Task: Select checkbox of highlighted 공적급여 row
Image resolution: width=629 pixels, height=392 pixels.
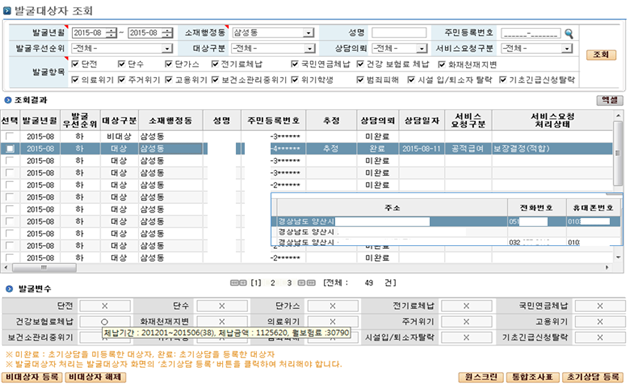Action: point(10,149)
